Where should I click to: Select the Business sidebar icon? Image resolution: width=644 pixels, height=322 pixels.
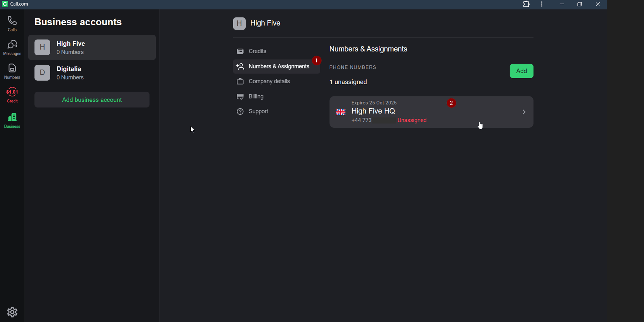12,120
